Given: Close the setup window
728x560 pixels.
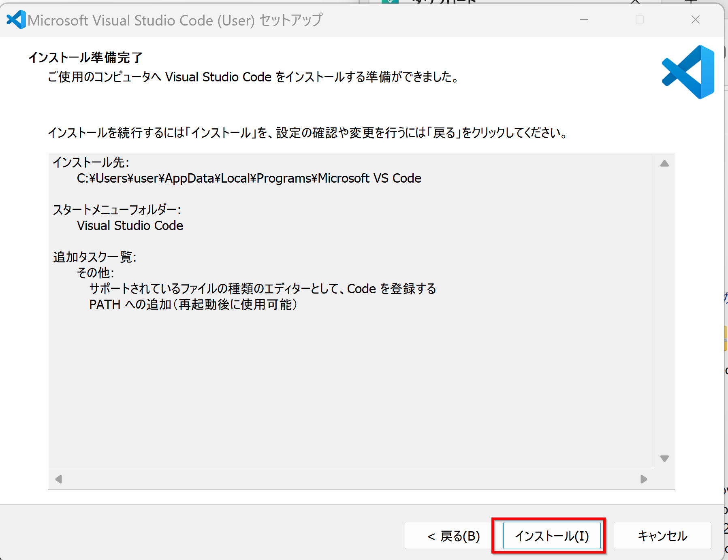Looking at the screenshot, I should pos(696,19).
